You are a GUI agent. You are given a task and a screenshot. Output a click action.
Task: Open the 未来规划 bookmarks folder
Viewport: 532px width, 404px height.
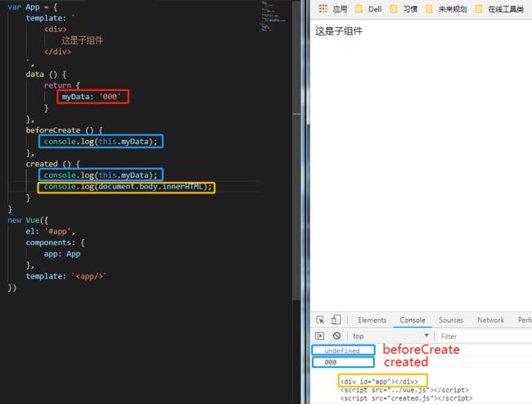pyautogui.click(x=447, y=9)
